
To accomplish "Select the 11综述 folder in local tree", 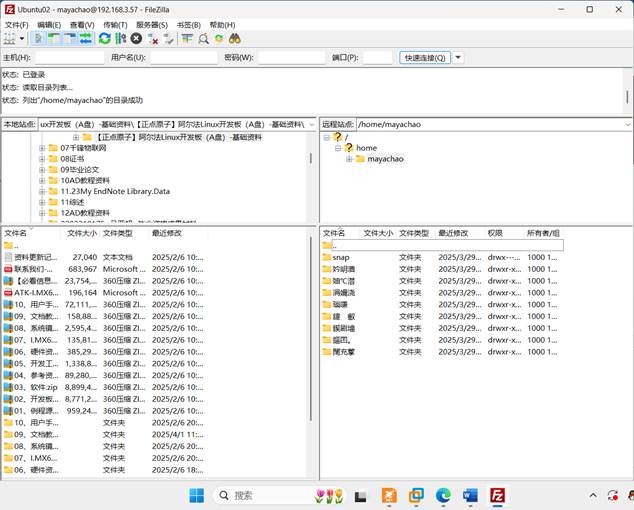I will click(72, 202).
